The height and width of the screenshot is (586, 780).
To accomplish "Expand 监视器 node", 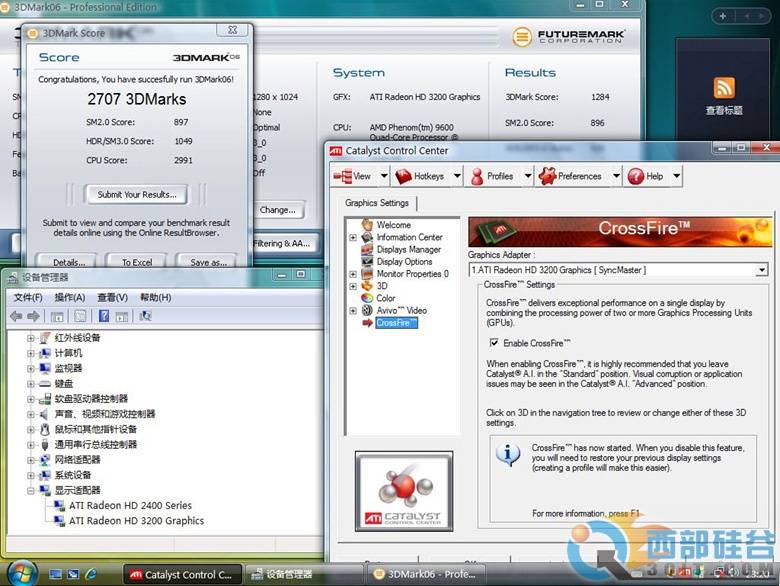I will [x=31, y=369].
